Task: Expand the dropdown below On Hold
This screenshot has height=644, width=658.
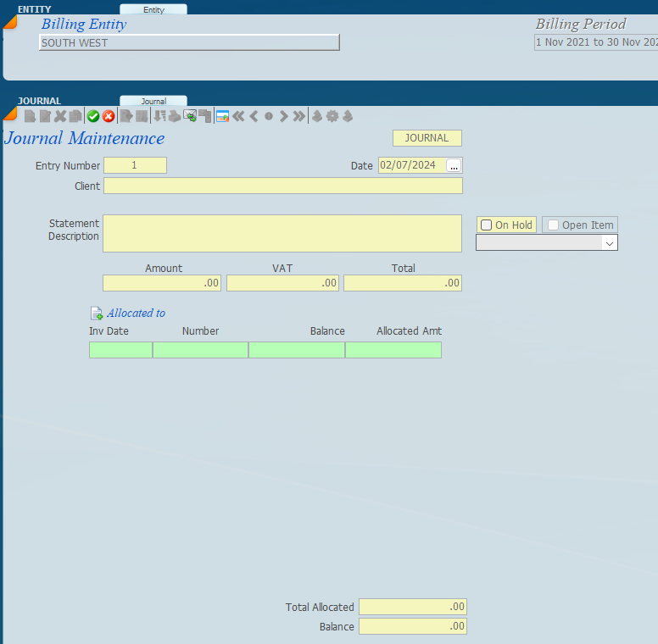Action: pos(609,243)
